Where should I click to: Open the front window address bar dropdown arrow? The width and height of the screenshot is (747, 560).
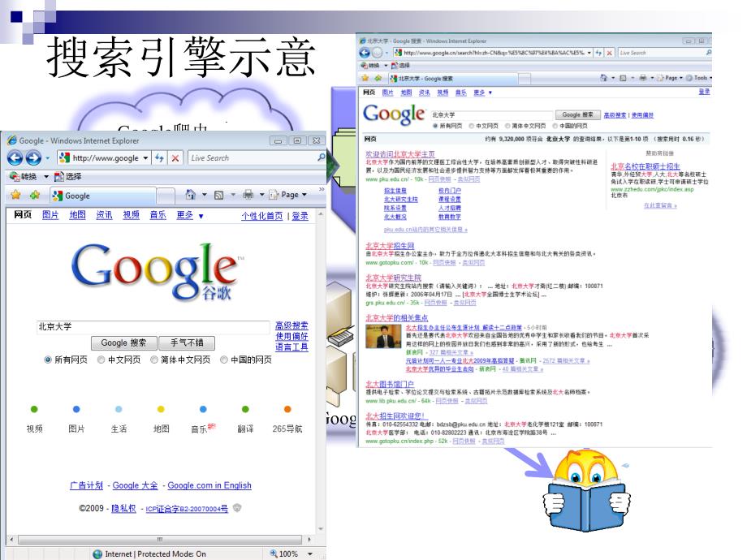pyautogui.click(x=146, y=157)
